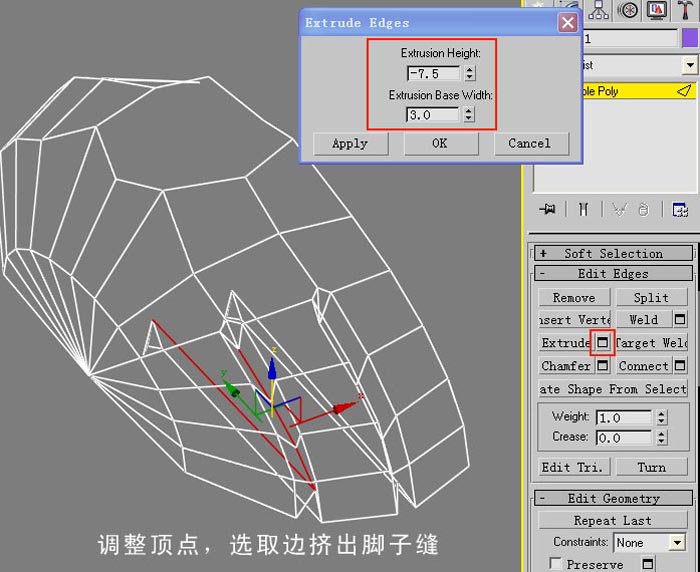Open Preserve settings dialog box icon
This screenshot has height=572, width=700.
coord(648,563)
